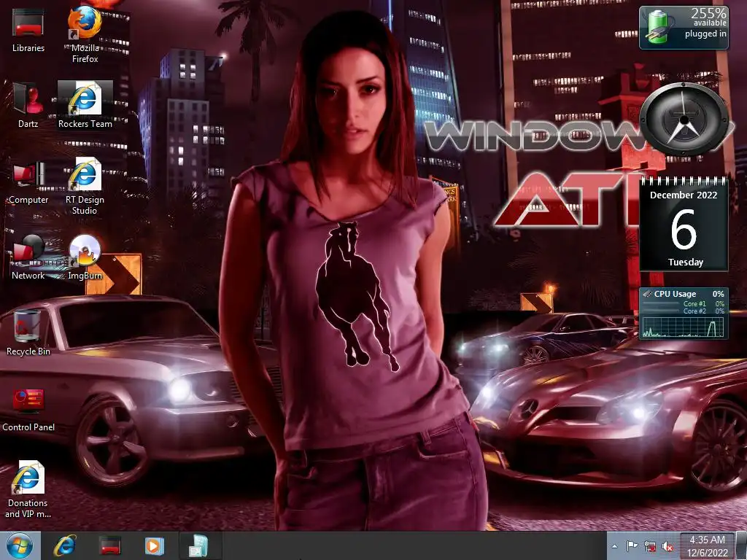Select the Dartz user folder icon
747x560 pixels.
[x=28, y=105]
